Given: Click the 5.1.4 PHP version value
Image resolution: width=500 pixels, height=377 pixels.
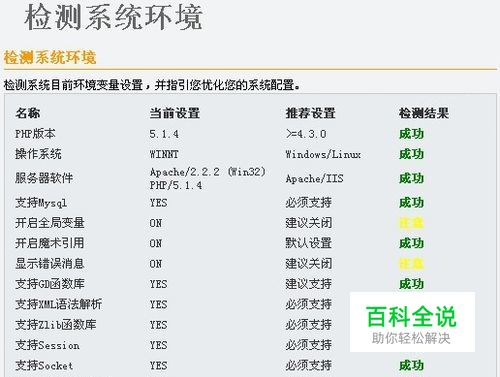Looking at the screenshot, I should coord(164,134).
